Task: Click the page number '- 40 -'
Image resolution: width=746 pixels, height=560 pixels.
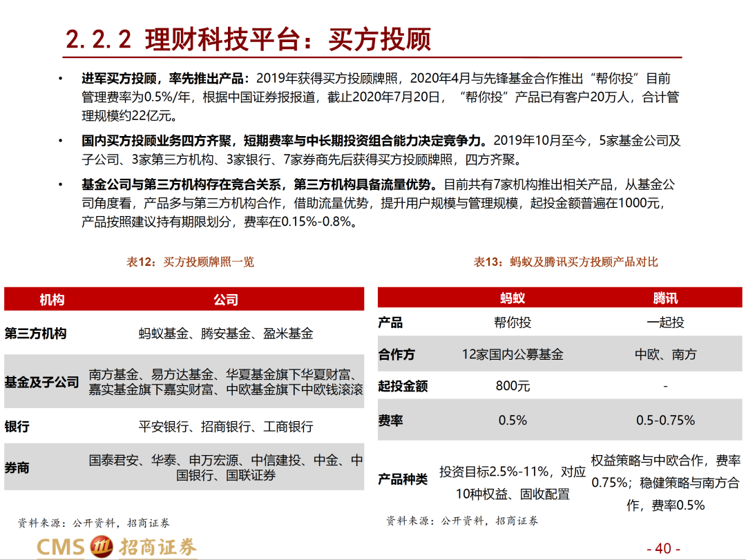Action: click(663, 548)
